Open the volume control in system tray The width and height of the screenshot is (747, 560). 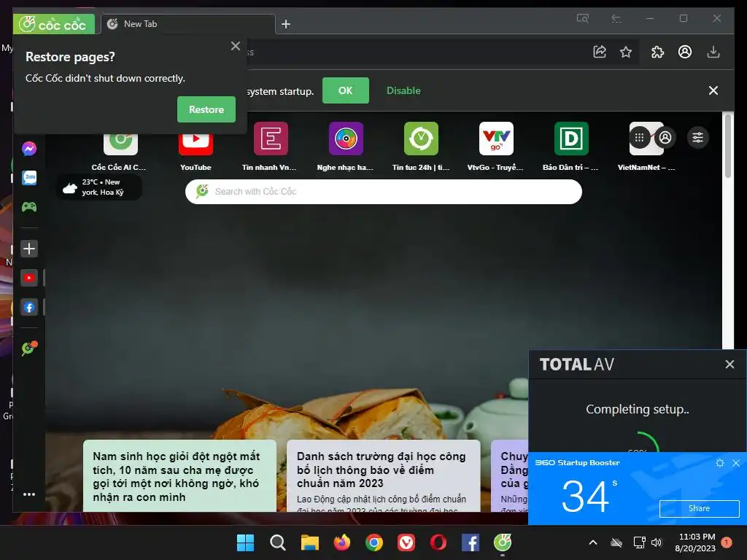click(657, 542)
